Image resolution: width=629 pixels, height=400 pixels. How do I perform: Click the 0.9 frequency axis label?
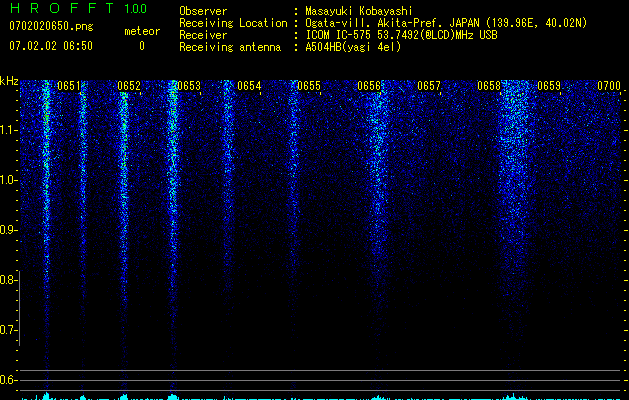pos(7,230)
